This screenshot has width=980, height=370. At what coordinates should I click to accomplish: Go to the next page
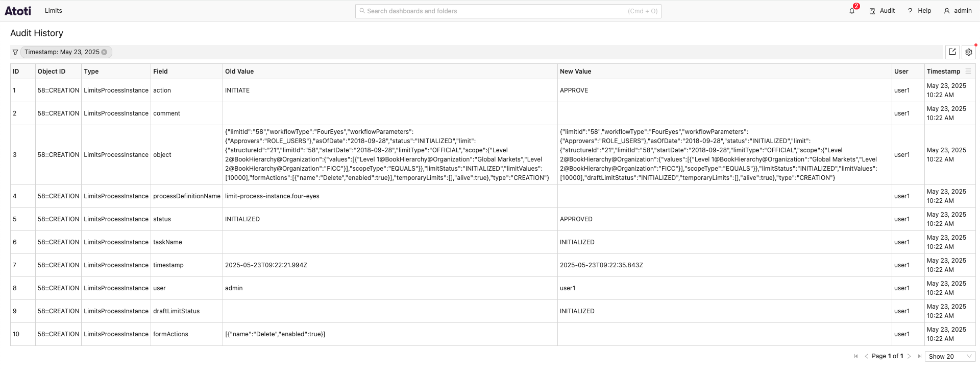point(909,356)
